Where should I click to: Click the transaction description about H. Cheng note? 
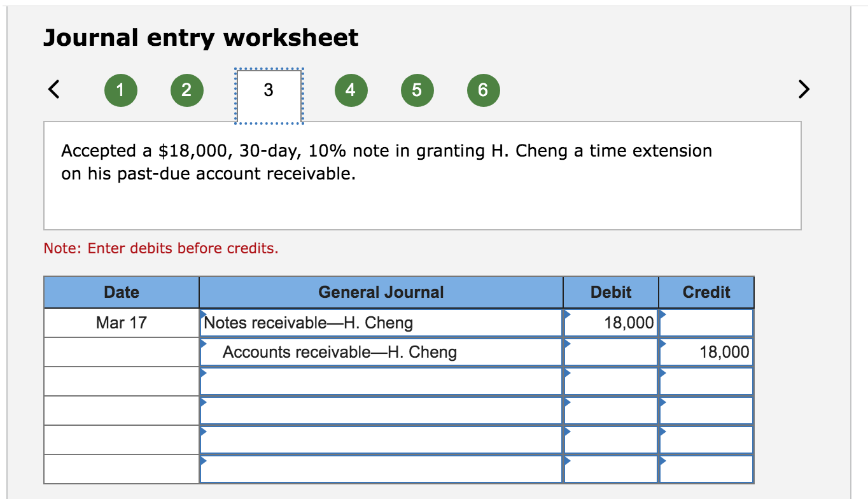click(386, 162)
